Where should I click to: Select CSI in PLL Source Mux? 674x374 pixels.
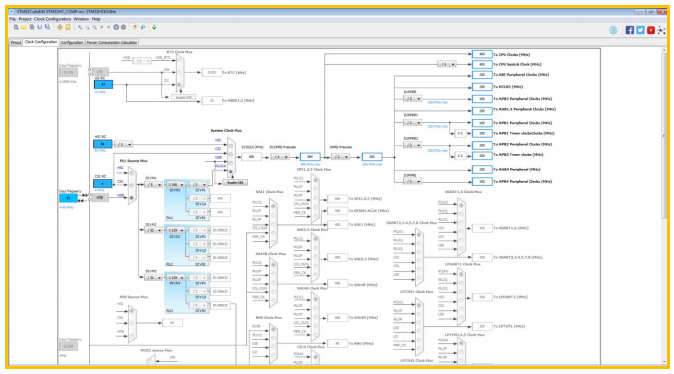tap(132, 186)
